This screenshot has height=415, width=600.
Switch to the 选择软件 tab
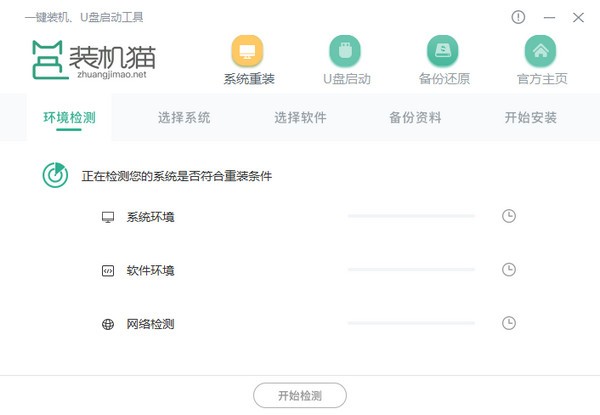[300, 118]
